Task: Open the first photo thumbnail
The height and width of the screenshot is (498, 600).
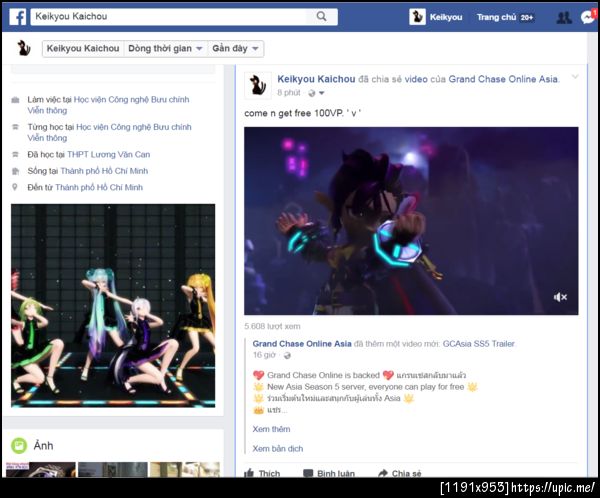Action: (x=41, y=470)
